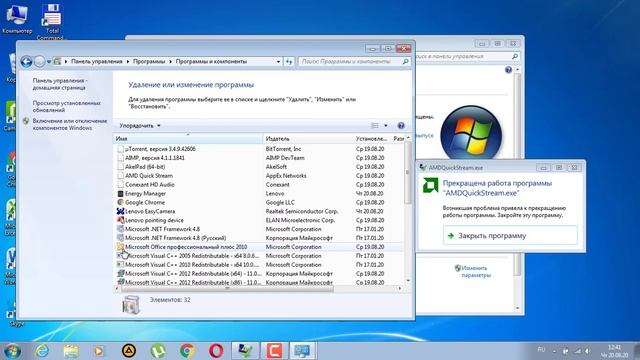640x360 pixels.
Task: Click the red Camtasia taskbar button
Action: click(274, 351)
